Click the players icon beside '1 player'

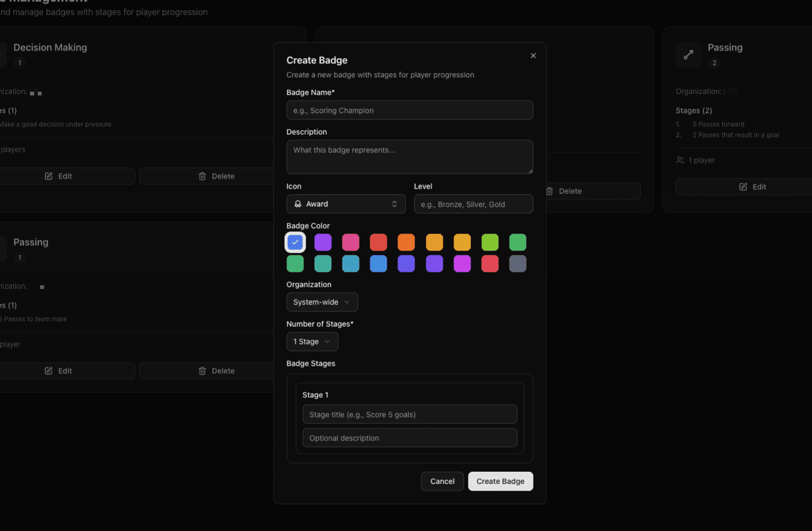[x=680, y=160]
